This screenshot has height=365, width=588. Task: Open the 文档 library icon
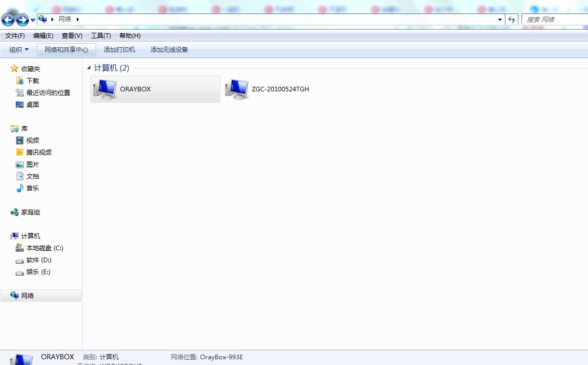pyautogui.click(x=20, y=176)
